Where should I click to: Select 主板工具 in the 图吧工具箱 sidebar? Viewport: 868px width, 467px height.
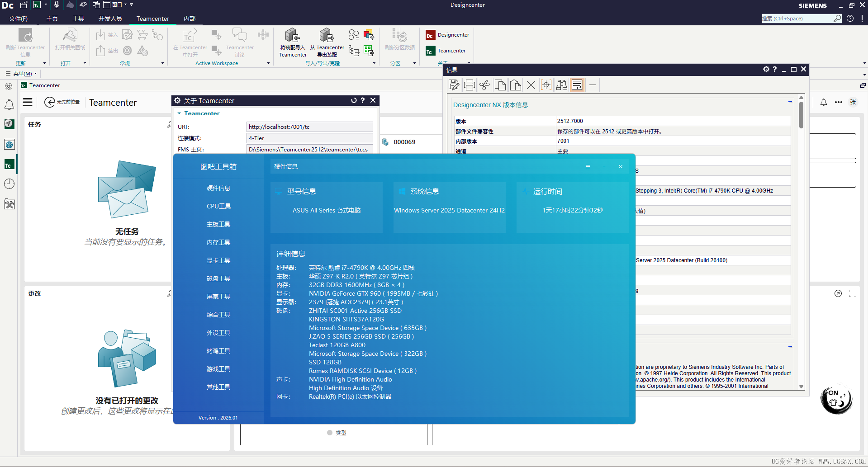click(218, 224)
